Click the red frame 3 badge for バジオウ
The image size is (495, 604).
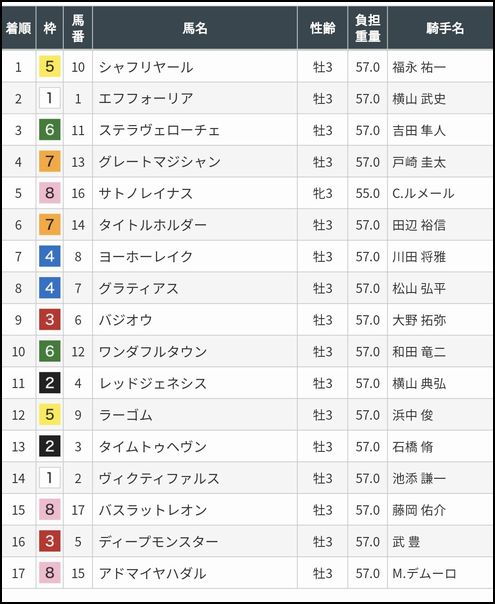[x=50, y=320]
